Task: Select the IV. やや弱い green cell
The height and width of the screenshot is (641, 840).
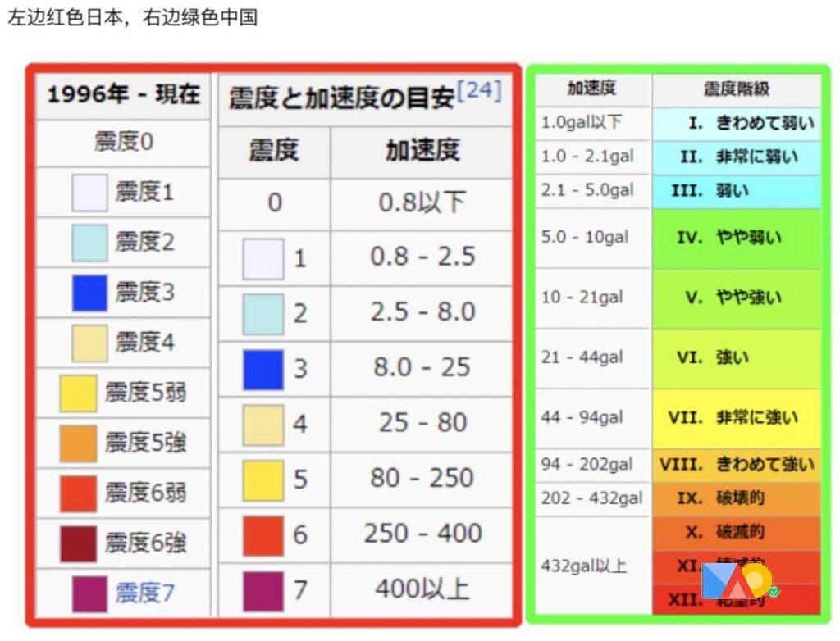Action: [x=737, y=239]
